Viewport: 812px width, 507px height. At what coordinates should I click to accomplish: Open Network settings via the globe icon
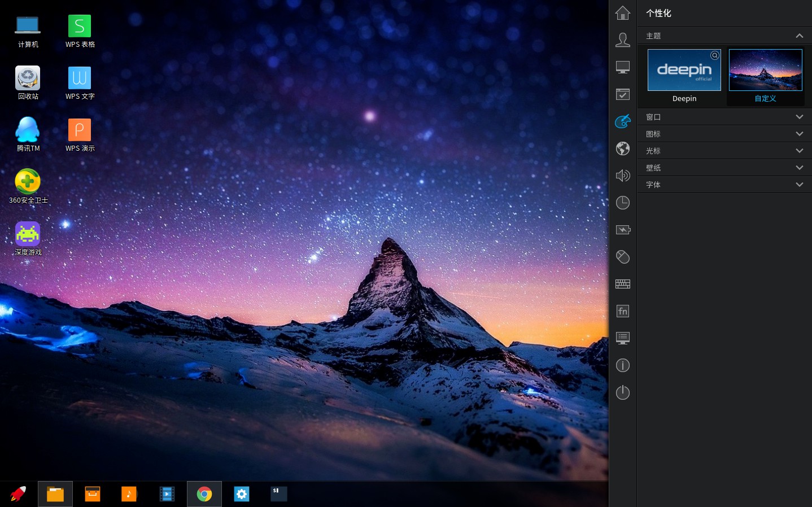click(622, 148)
